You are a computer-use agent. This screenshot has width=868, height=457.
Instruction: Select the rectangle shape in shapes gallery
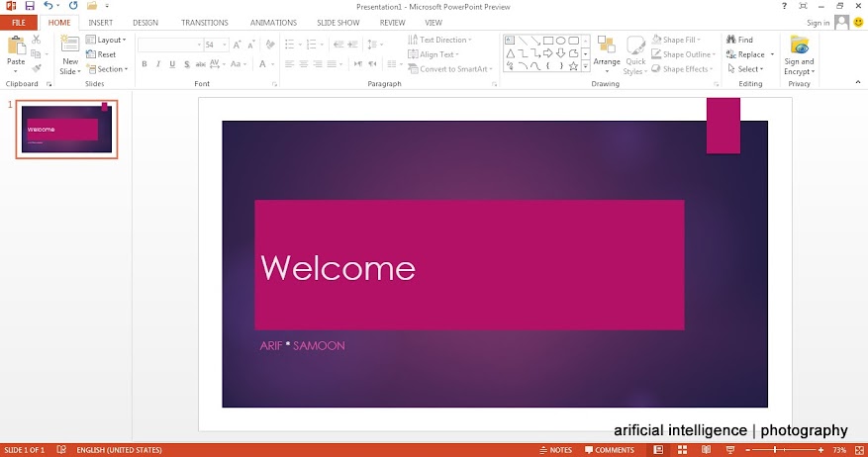[548, 41]
